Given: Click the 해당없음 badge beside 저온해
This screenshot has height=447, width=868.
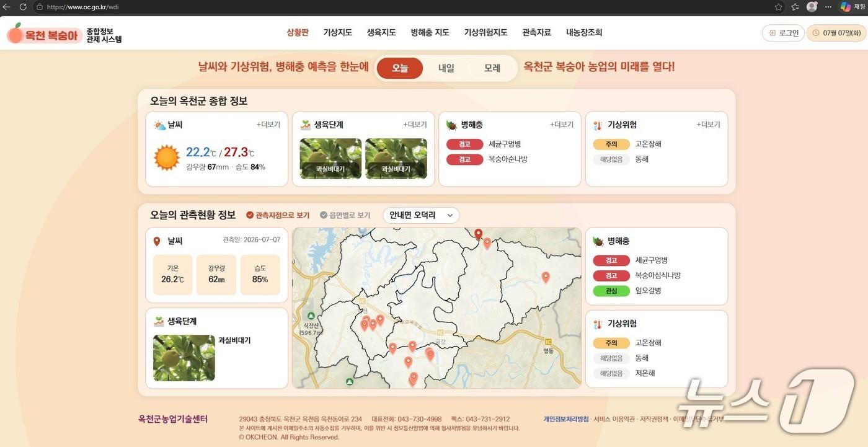Looking at the screenshot, I should click(x=611, y=373).
